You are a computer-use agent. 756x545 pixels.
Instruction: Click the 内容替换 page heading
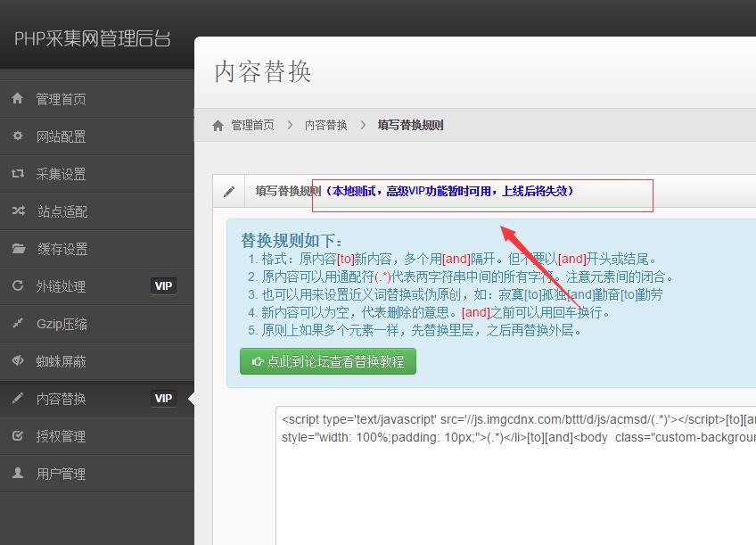click(x=263, y=71)
